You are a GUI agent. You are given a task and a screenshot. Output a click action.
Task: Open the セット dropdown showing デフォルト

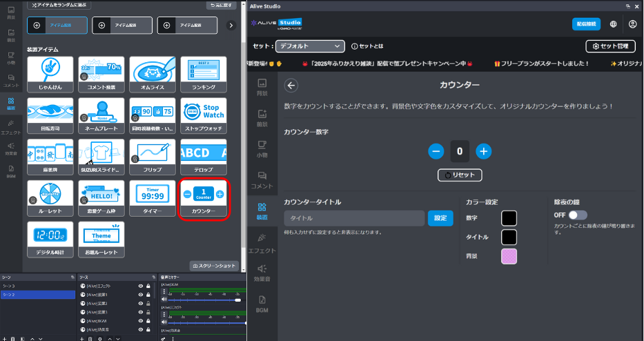pyautogui.click(x=309, y=46)
